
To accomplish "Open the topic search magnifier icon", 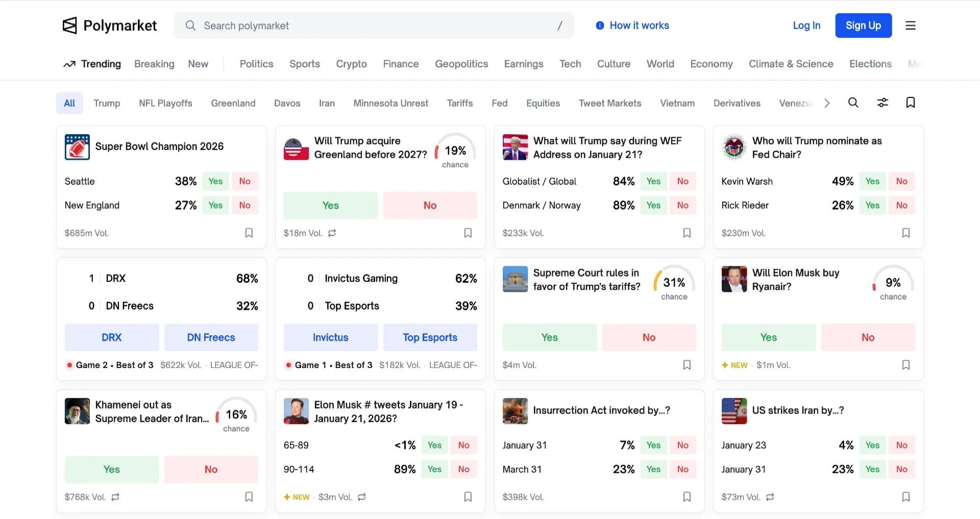I will point(853,103).
